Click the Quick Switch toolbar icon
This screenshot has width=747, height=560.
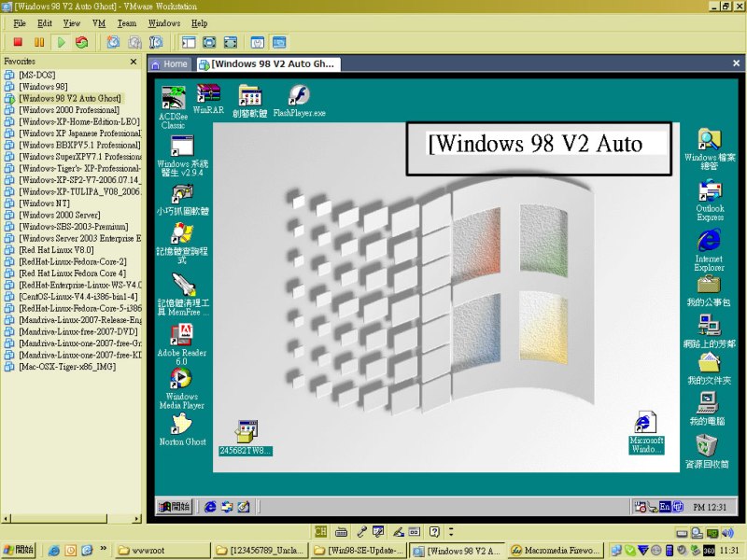click(x=230, y=42)
